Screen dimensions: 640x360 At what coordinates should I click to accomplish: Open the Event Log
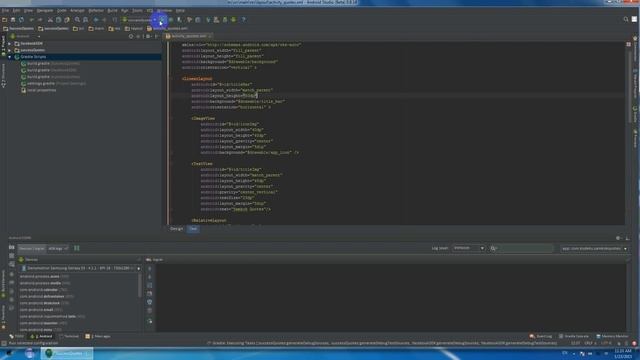541,337
